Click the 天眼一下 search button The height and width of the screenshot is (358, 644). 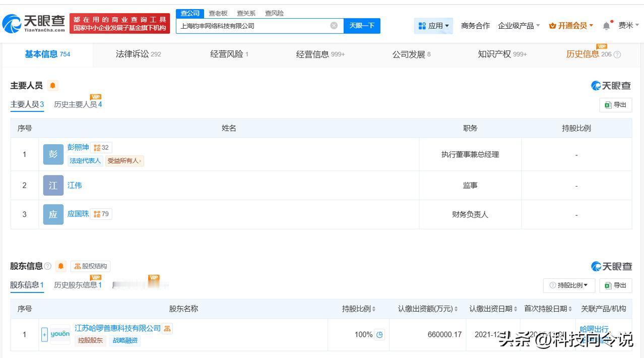tap(362, 26)
